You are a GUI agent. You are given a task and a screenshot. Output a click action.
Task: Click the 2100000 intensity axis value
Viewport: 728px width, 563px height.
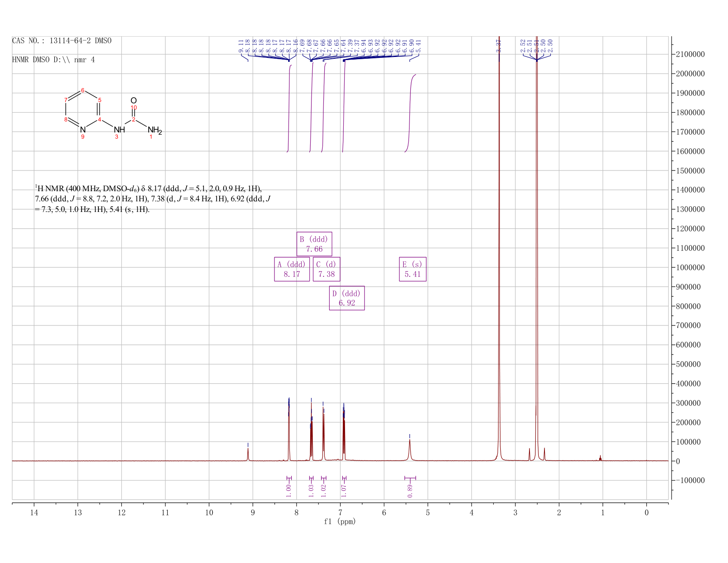pyautogui.click(x=690, y=54)
